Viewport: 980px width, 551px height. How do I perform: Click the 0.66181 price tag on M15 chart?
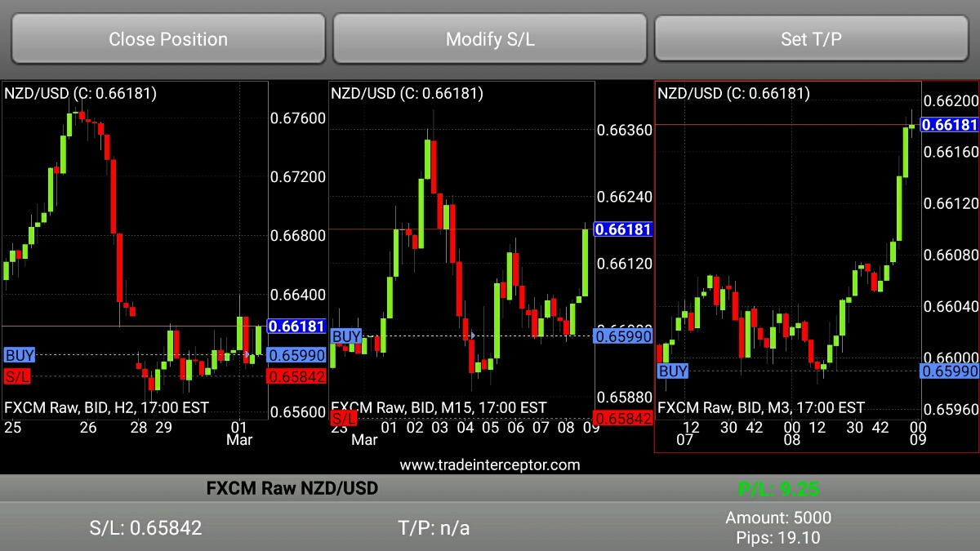pos(624,229)
